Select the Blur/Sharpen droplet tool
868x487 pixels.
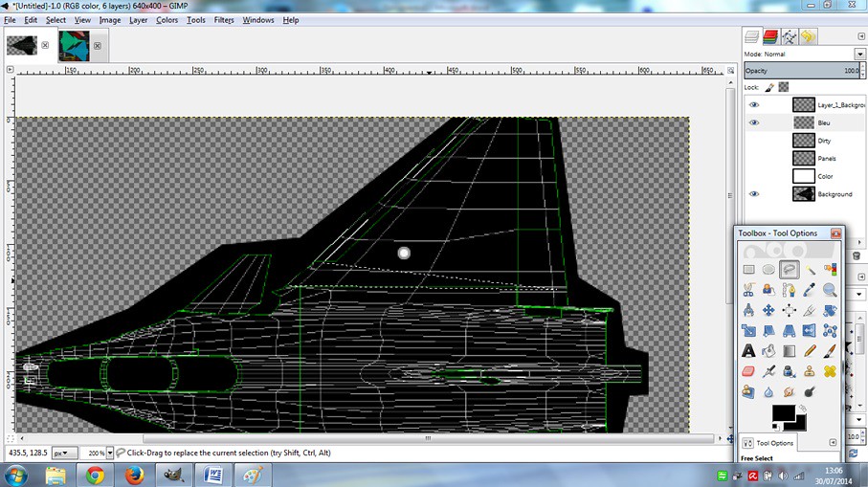pyautogui.click(x=768, y=392)
